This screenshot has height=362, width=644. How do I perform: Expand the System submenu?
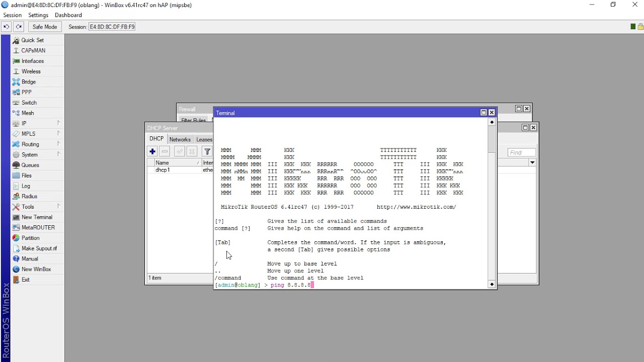click(36, 155)
